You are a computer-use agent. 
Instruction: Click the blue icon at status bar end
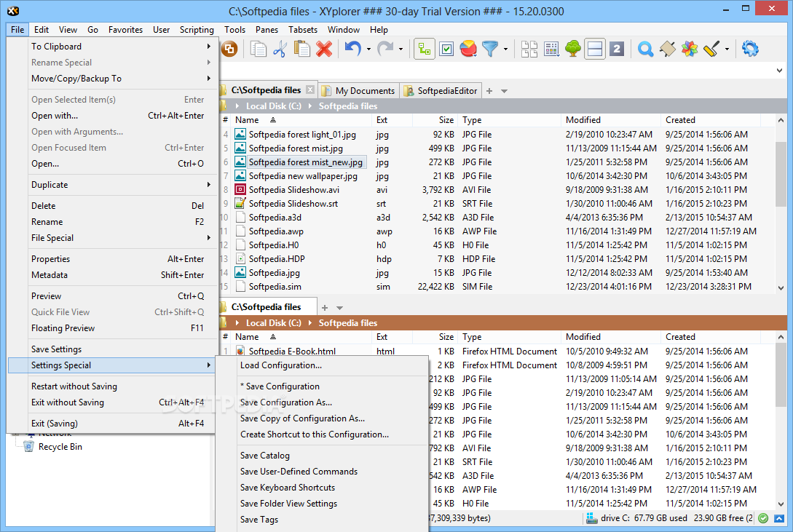click(779, 518)
